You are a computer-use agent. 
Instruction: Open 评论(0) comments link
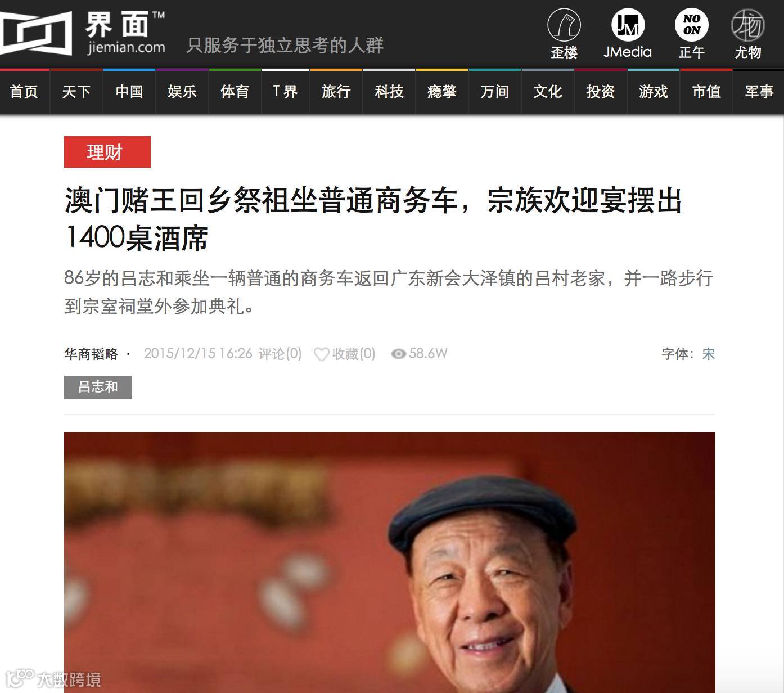pos(280,354)
